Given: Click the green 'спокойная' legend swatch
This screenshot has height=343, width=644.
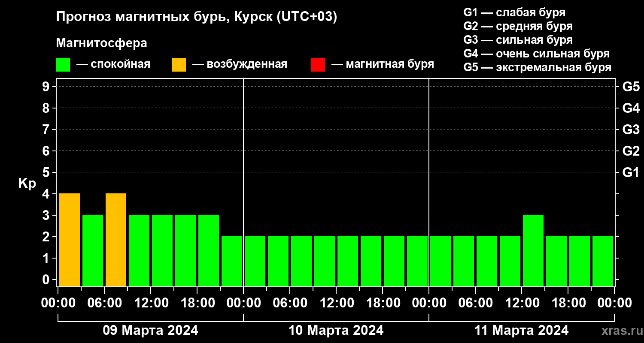Looking at the screenshot, I should pos(63,65).
